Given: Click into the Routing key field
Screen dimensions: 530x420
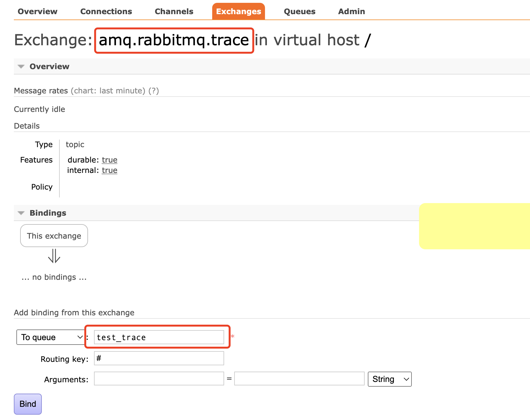Looking at the screenshot, I should (x=159, y=358).
